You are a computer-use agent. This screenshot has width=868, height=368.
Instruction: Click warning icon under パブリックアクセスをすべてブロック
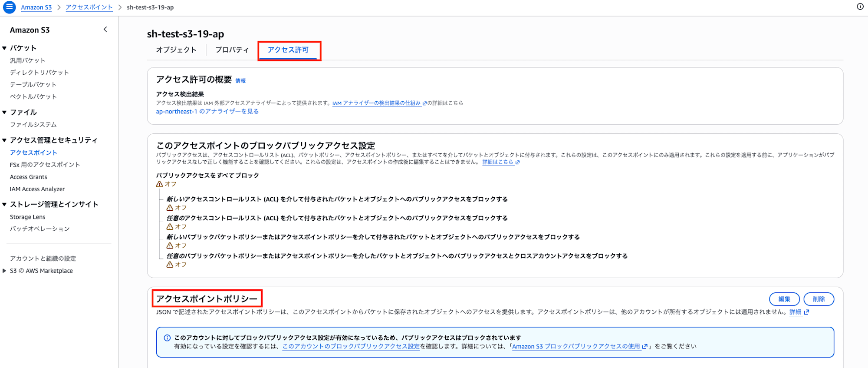[159, 184]
